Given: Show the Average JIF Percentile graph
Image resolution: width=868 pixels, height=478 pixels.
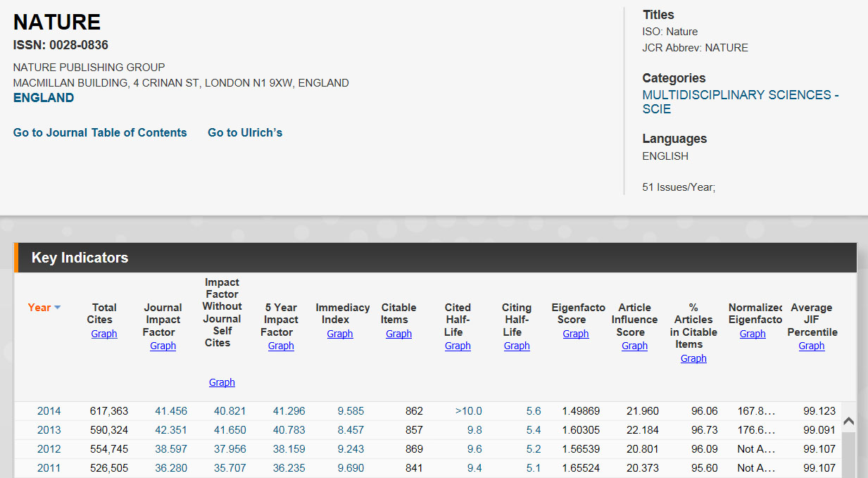Looking at the screenshot, I should (812, 346).
